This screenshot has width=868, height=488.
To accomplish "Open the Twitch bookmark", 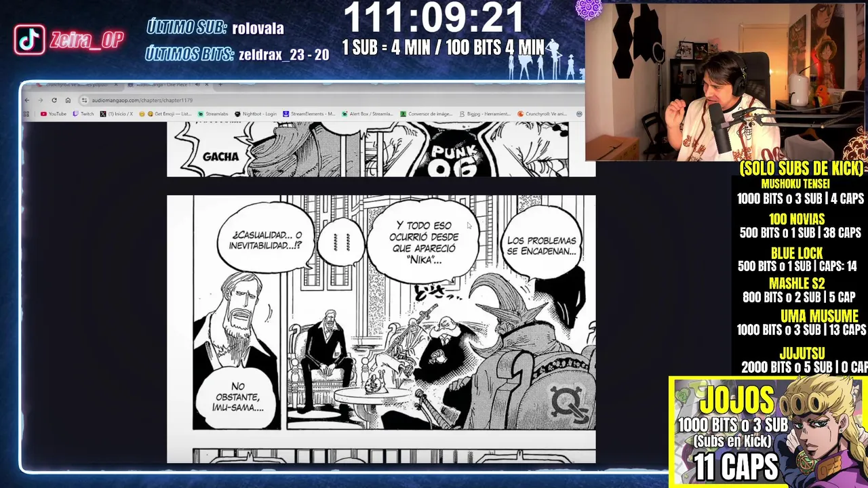I will click(83, 114).
